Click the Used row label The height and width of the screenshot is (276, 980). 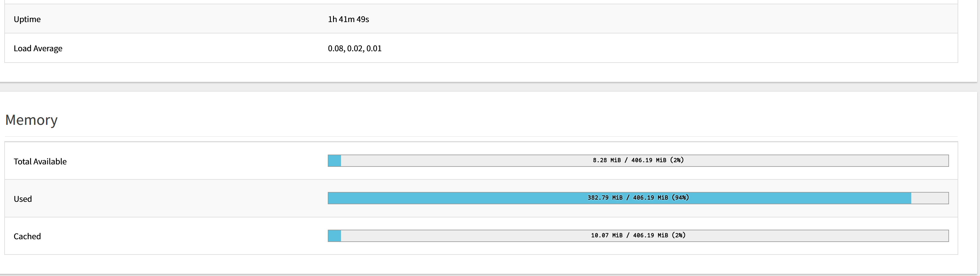coord(23,199)
